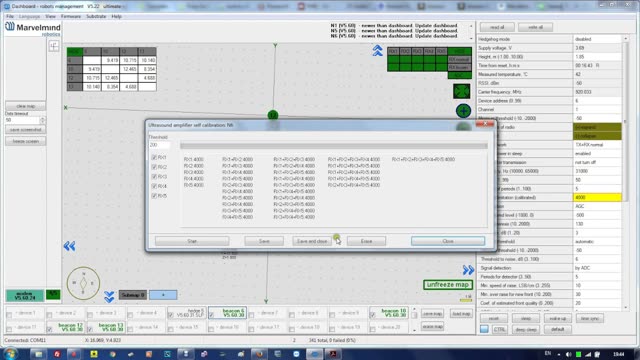This screenshot has height=360, width=640.
Task: Open the 'automatic' threshold value field
Action: (597, 242)
